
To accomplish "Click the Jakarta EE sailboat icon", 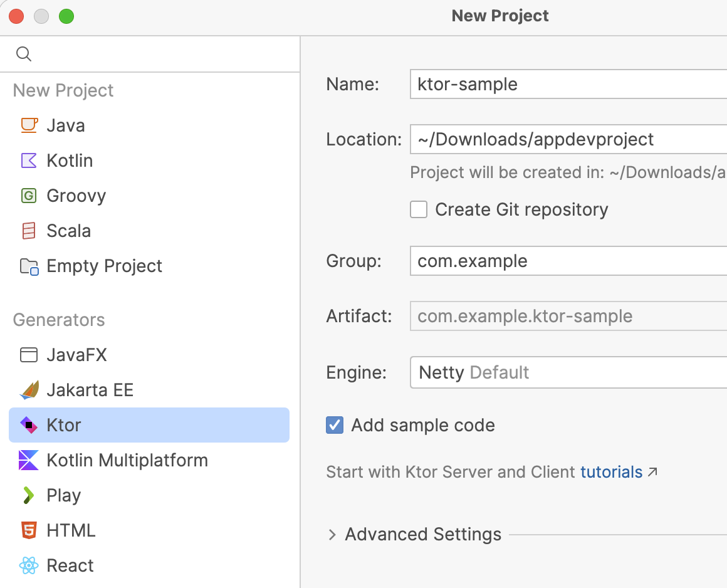I will 29,391.
